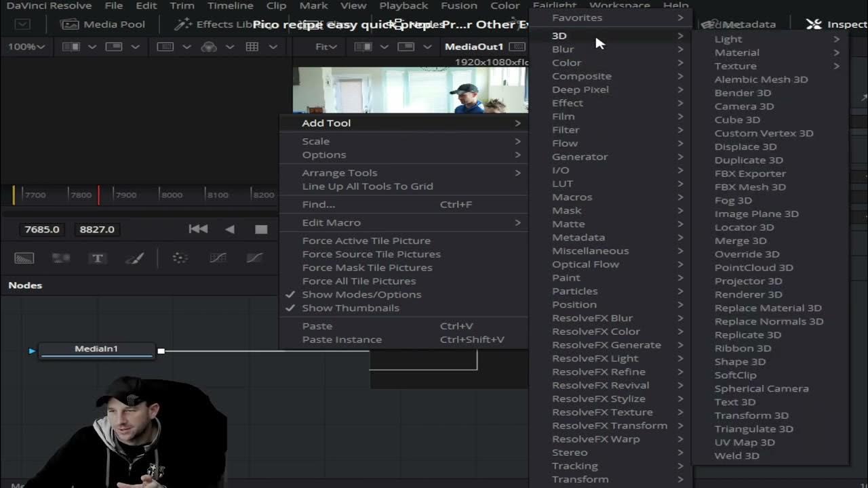This screenshot has height=488, width=868.
Task: Click the 8000 mark on the time ruler
Action: point(172,195)
